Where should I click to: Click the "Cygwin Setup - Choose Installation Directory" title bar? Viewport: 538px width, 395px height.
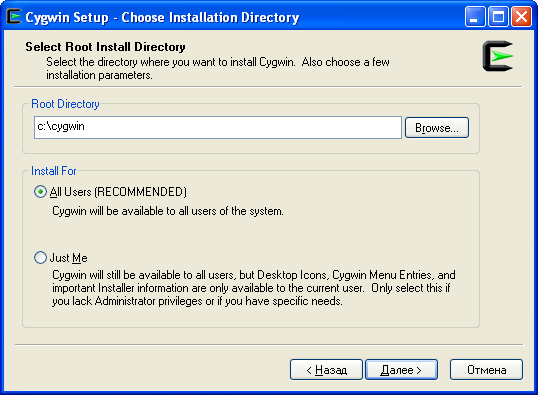point(162,17)
